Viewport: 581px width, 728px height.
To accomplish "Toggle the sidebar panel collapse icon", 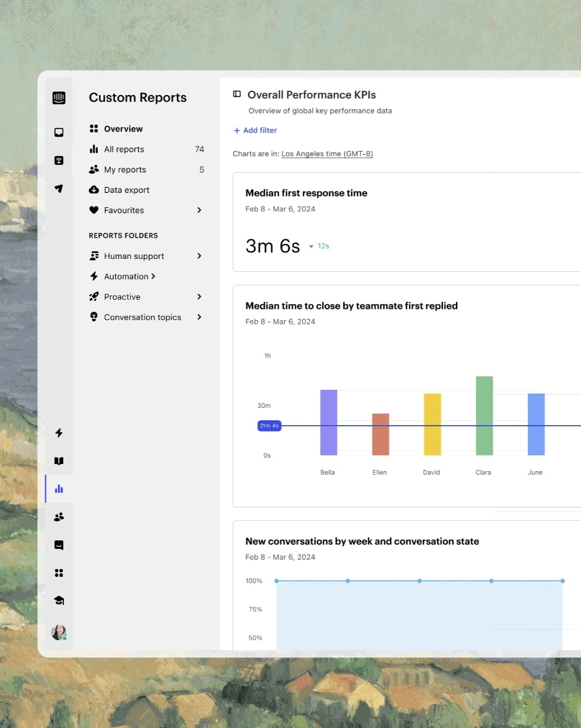I will click(237, 94).
